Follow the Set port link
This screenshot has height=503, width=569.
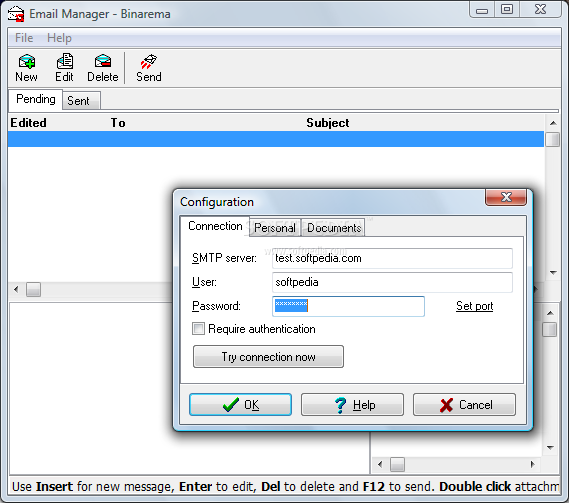(x=474, y=306)
